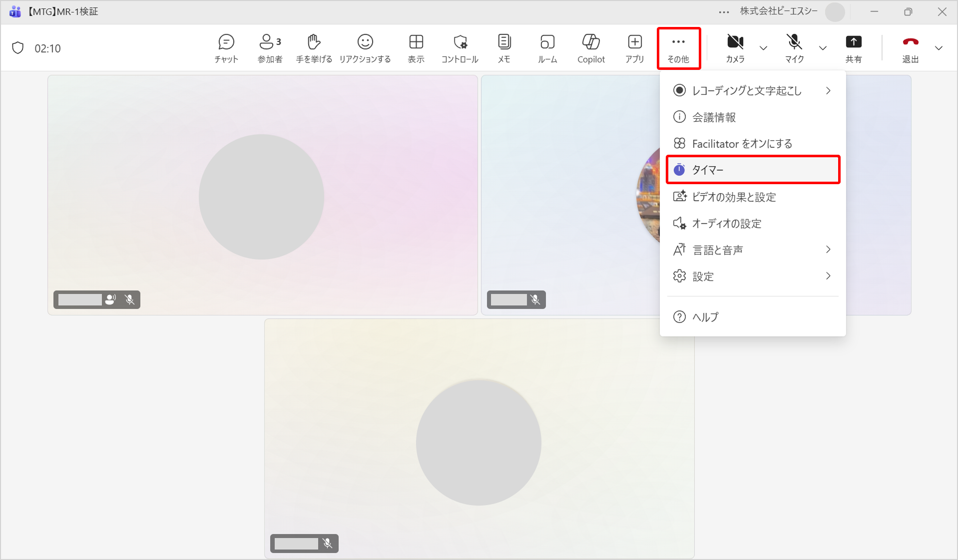Image resolution: width=958 pixels, height=560 pixels.
Task: Leave the meeting with 退出 button
Action: (x=910, y=48)
